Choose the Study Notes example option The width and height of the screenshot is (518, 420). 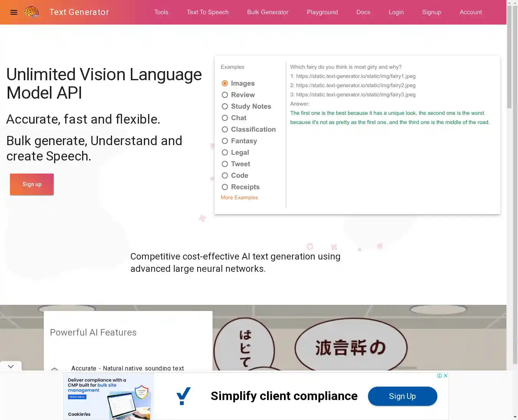tap(225, 106)
